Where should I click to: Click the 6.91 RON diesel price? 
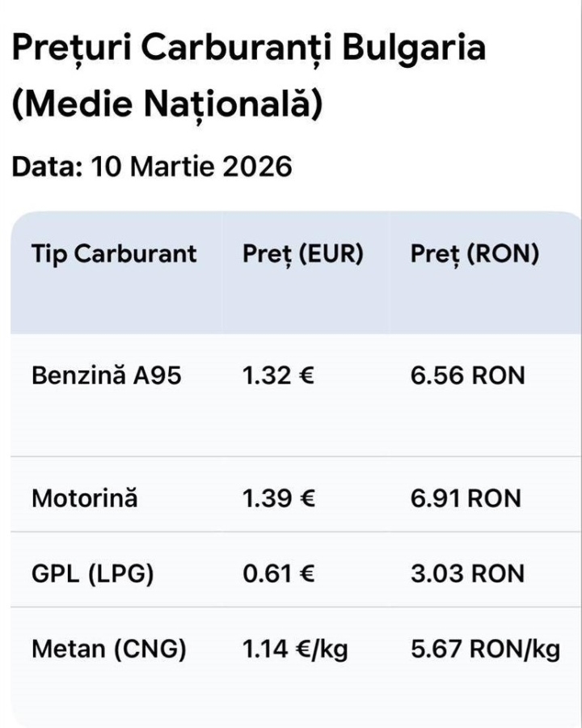466,498
